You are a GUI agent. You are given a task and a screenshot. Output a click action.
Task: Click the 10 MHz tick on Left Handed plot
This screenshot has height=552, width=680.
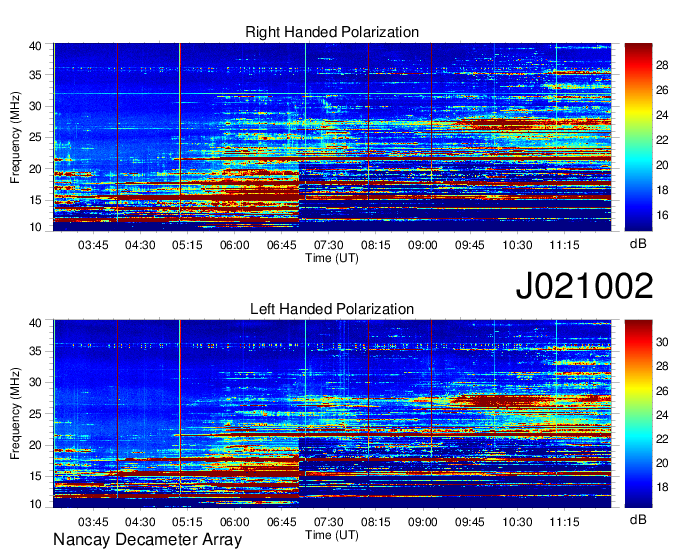[35, 504]
